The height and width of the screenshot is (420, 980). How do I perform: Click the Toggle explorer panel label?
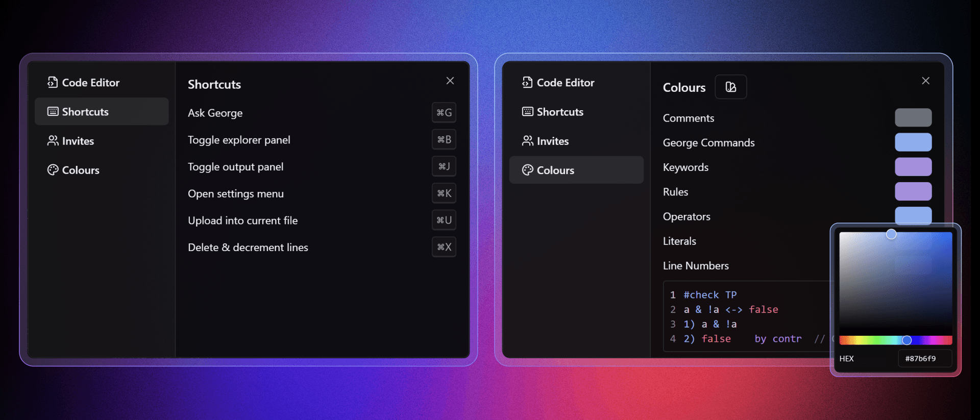coord(239,140)
